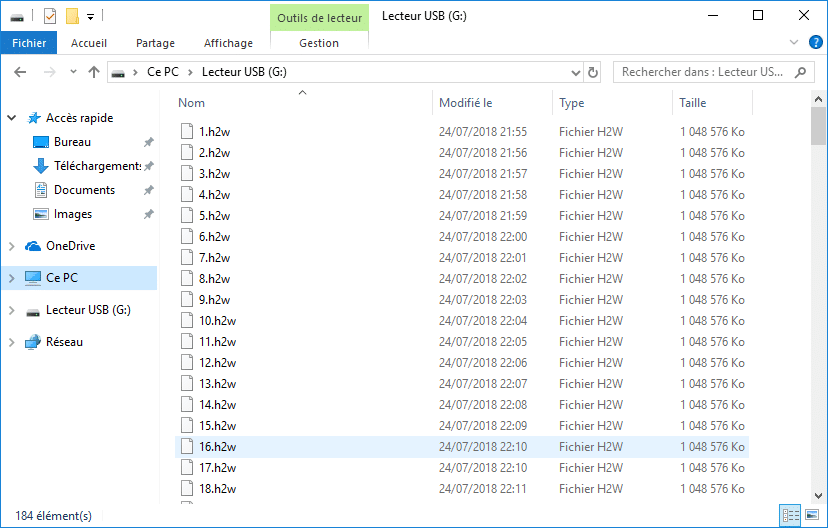Image resolution: width=828 pixels, height=528 pixels.
Task: Open the Customize Quick Access Toolbar arrow
Action: tap(90, 17)
